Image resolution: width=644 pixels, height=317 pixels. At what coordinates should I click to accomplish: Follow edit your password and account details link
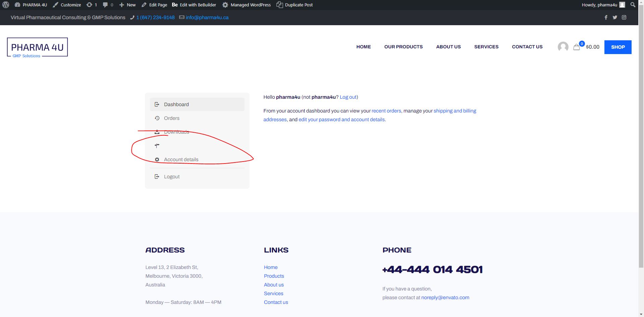[341, 120]
